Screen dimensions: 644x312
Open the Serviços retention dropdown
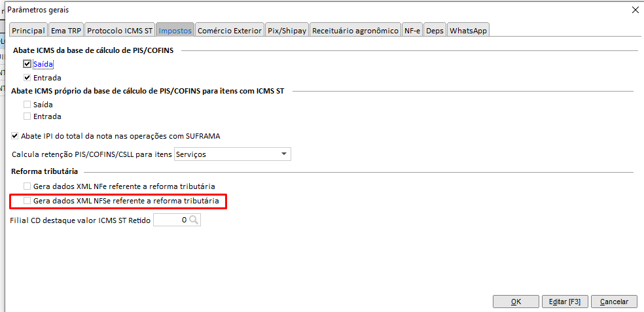[283, 154]
